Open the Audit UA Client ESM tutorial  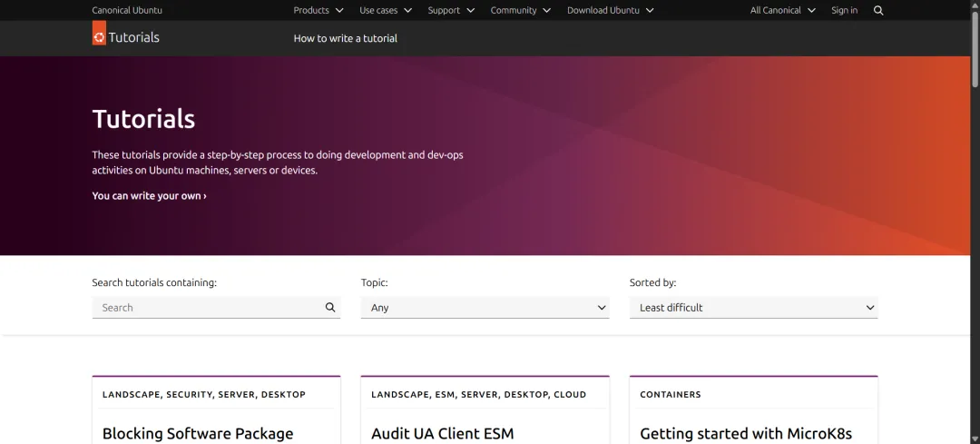(443, 433)
